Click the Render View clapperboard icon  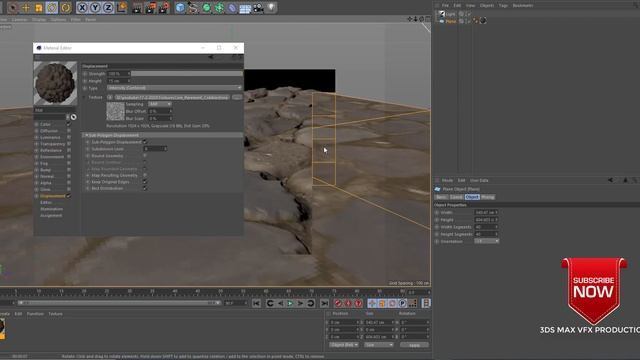137,7
